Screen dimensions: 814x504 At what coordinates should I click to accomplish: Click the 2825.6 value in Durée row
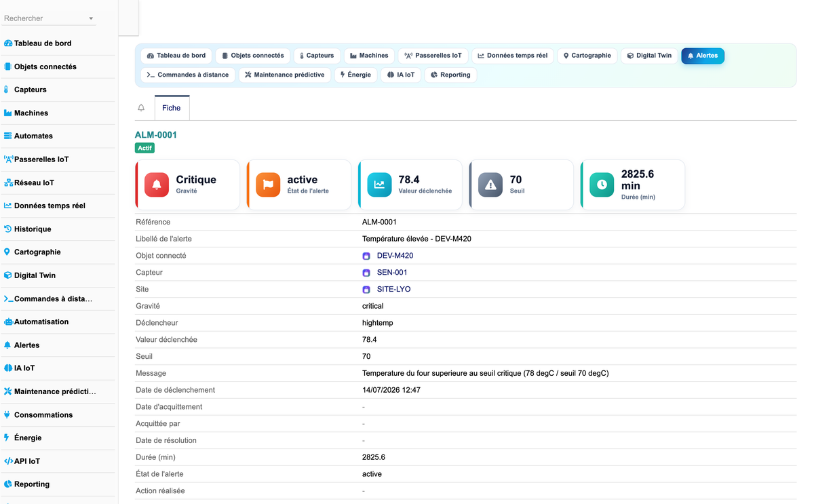point(374,457)
